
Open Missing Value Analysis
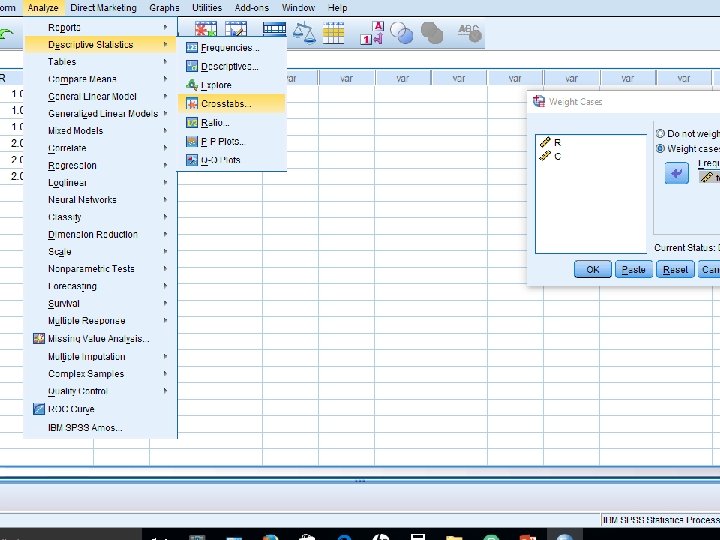(100, 339)
